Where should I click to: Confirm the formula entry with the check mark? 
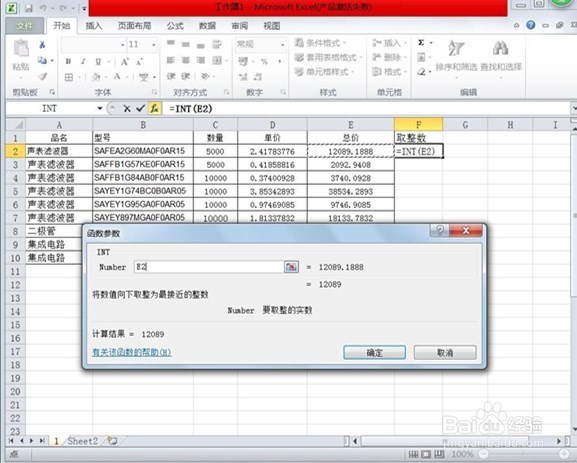point(140,109)
